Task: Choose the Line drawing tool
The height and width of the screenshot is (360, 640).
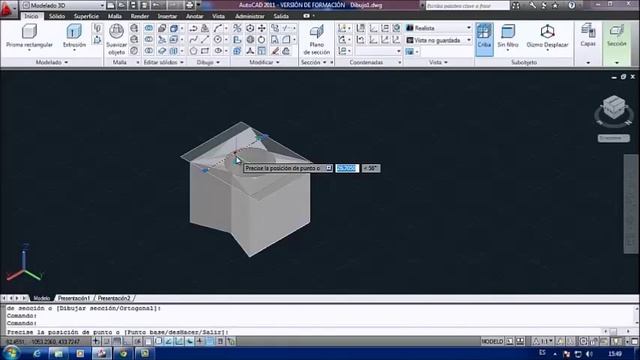Action: point(205,40)
